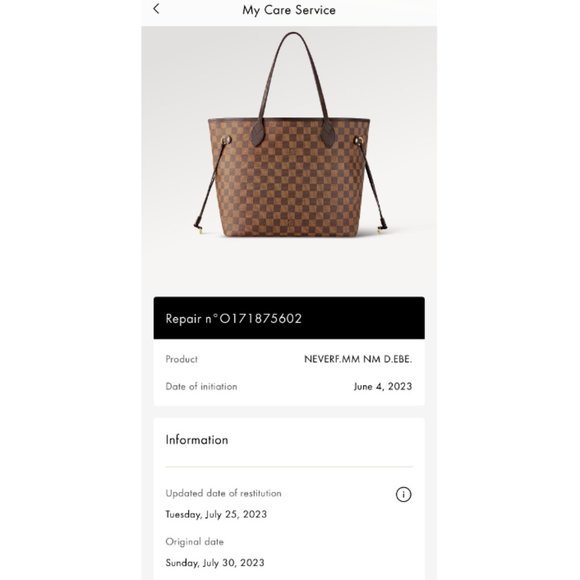
Task: Tap the My Care Service title
Action: [289, 10]
